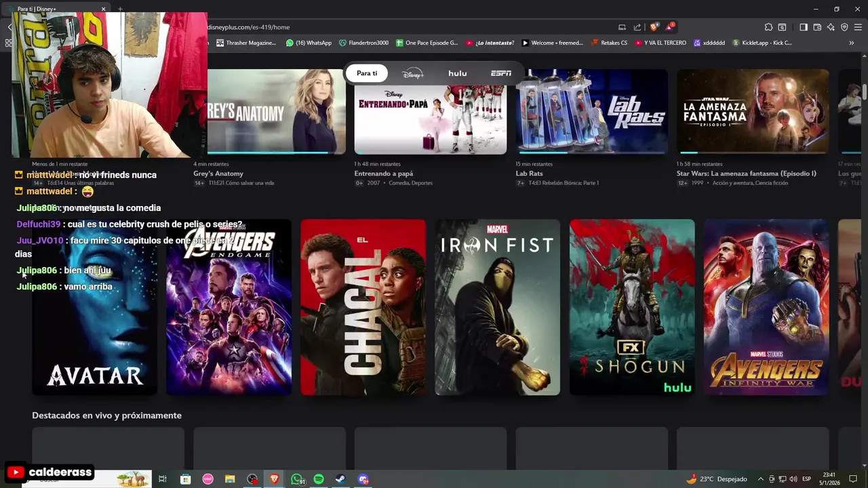Open the OBS Studio taskbar icon
The height and width of the screenshot is (488, 868).
(252, 479)
